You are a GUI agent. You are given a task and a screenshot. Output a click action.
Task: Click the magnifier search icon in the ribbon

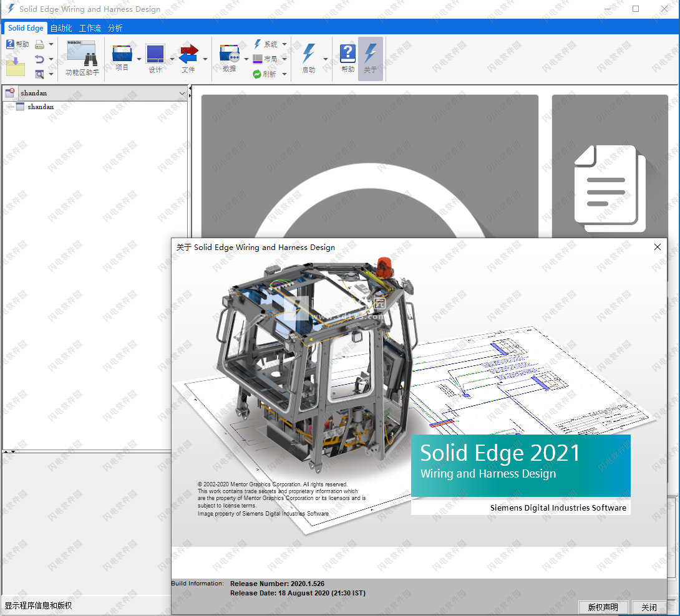pyautogui.click(x=39, y=74)
